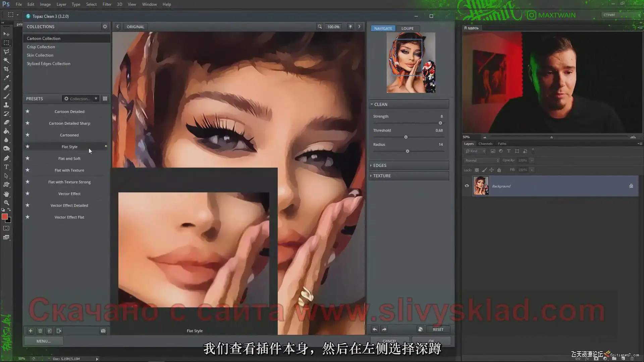Click the zoom magnifier icon in preview bar

(320, 27)
